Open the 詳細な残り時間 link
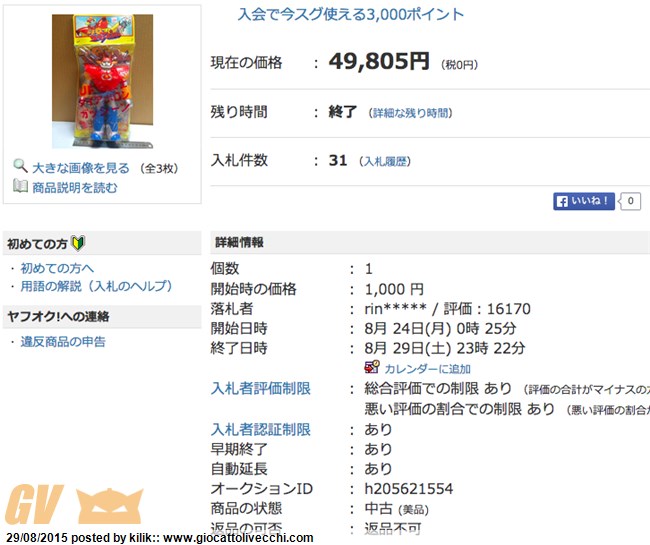This screenshot has width=650, height=545. point(410,113)
